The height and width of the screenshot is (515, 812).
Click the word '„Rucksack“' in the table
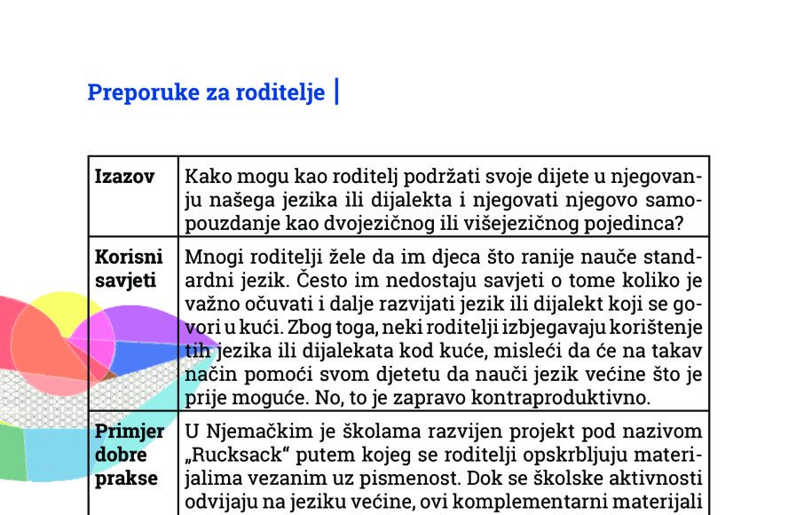tap(238, 455)
